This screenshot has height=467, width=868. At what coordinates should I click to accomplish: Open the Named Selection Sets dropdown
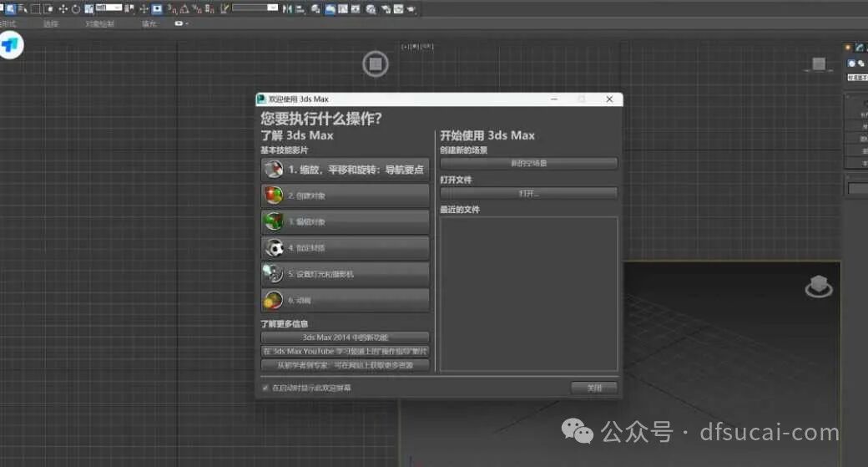[255, 8]
